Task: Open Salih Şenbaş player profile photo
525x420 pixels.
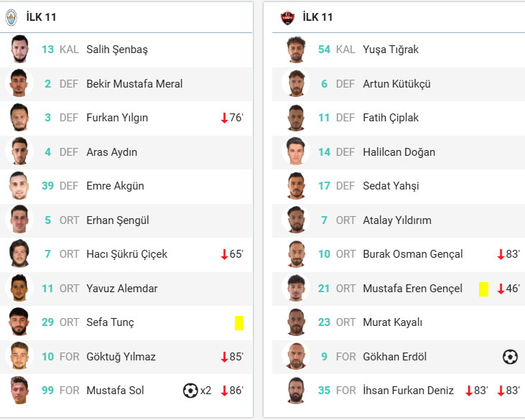Action: pos(19,50)
